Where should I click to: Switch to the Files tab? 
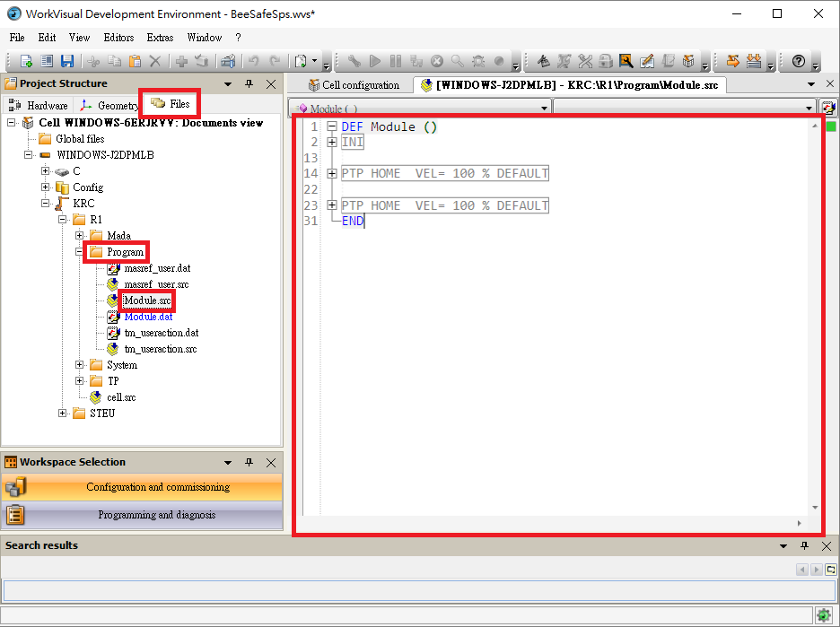[x=171, y=103]
